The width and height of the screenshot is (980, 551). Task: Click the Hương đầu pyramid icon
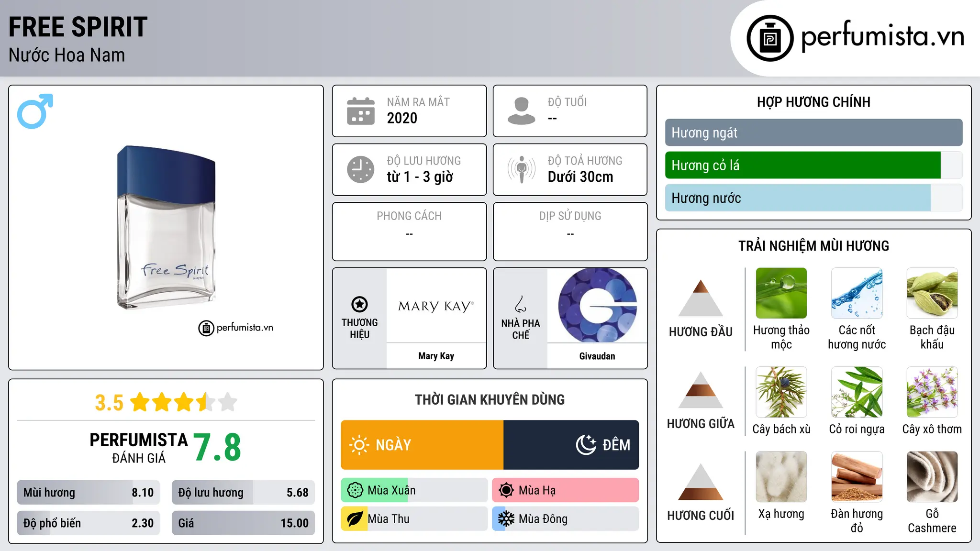[x=701, y=298]
